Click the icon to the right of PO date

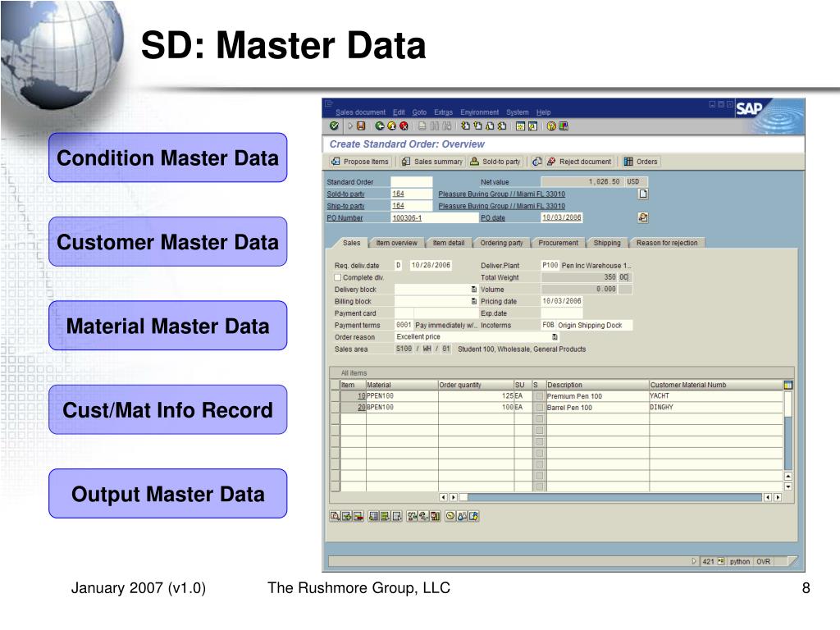pos(643,217)
